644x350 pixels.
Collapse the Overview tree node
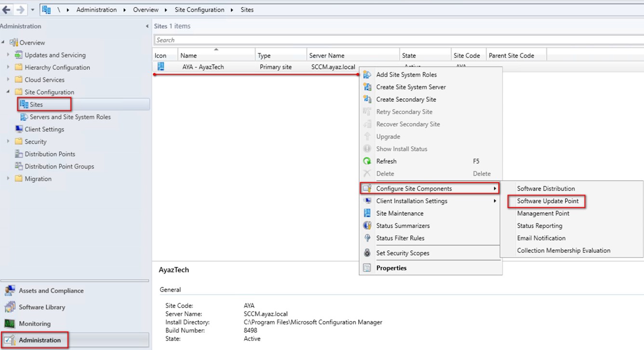click(3, 42)
